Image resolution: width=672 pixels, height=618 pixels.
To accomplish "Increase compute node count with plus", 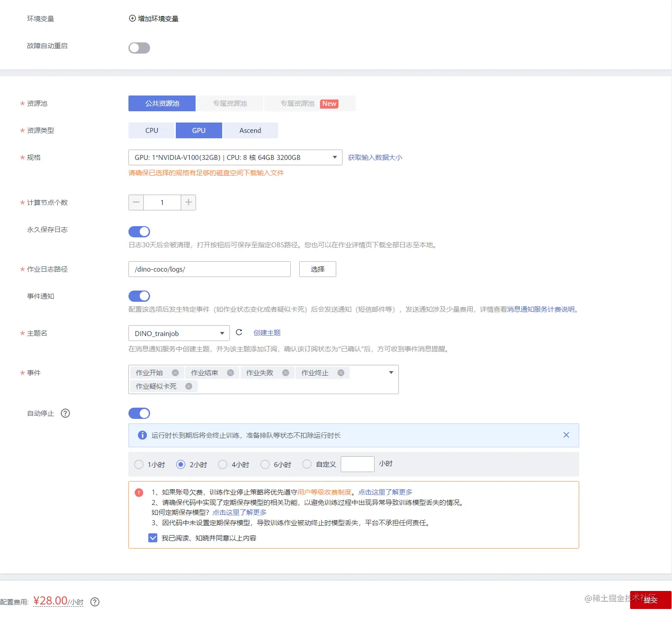I will [x=188, y=203].
